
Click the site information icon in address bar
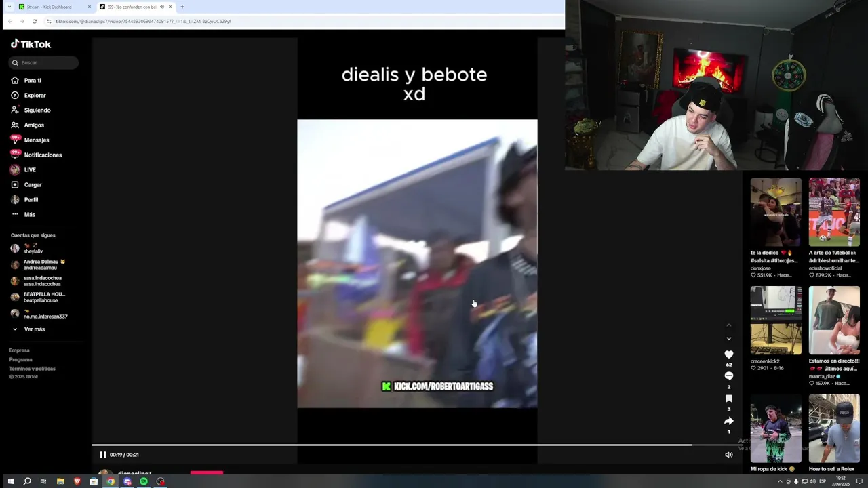tap(49, 21)
